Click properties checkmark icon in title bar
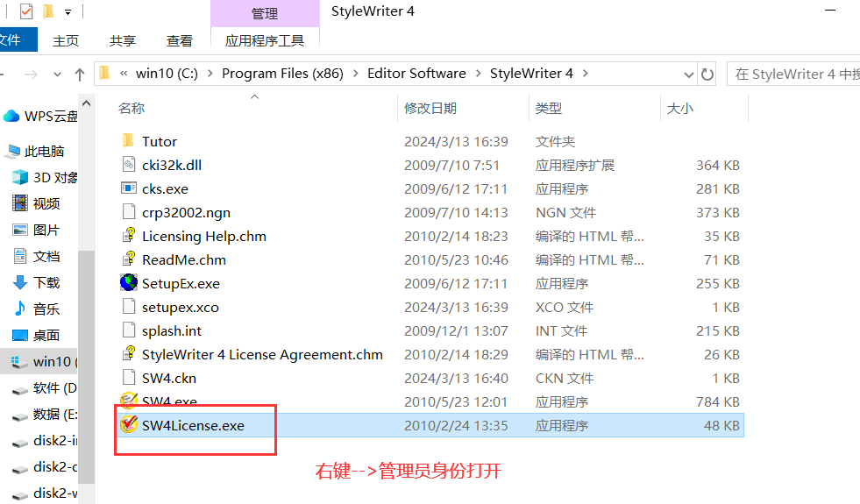860x504 pixels. (25, 11)
